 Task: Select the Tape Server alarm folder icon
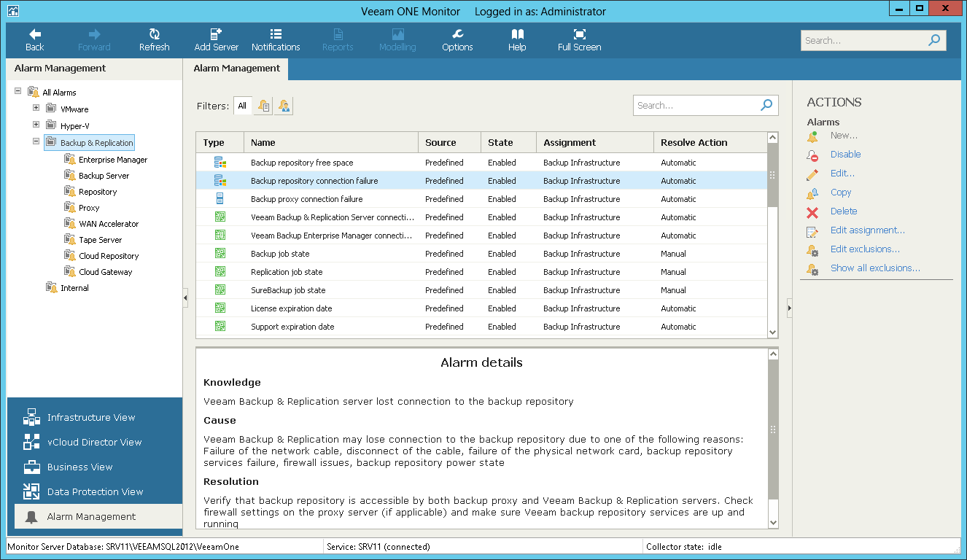[x=70, y=239]
